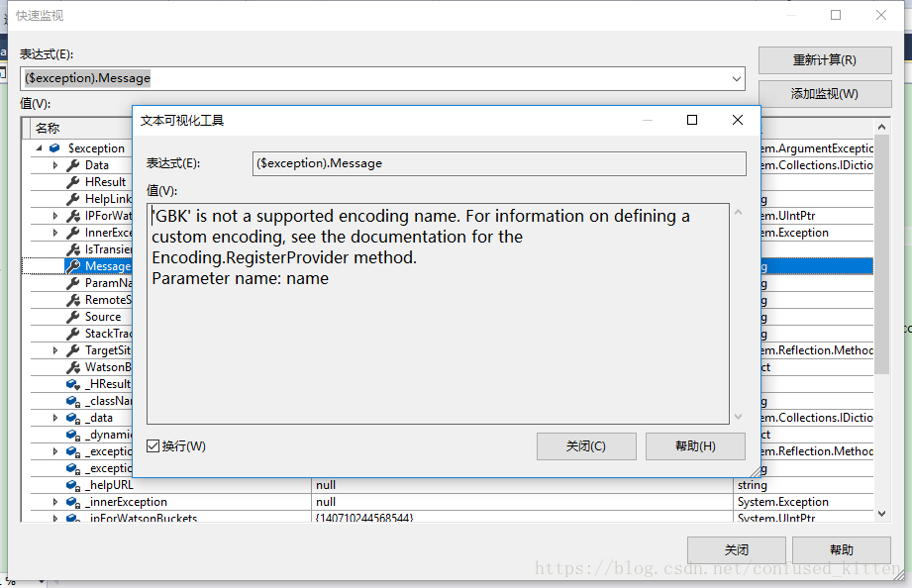
Task: Click the property icon beside IsTransient
Action: (72, 249)
